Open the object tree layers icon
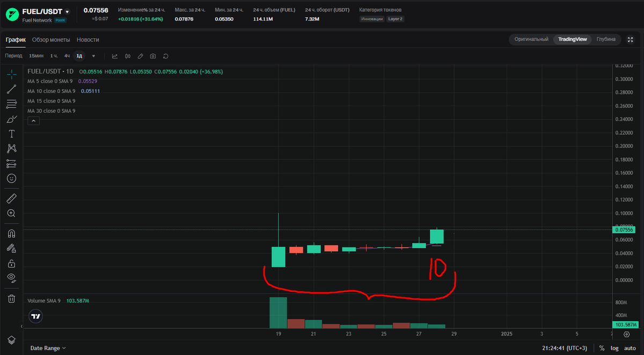The height and width of the screenshot is (355, 644). coord(11,340)
